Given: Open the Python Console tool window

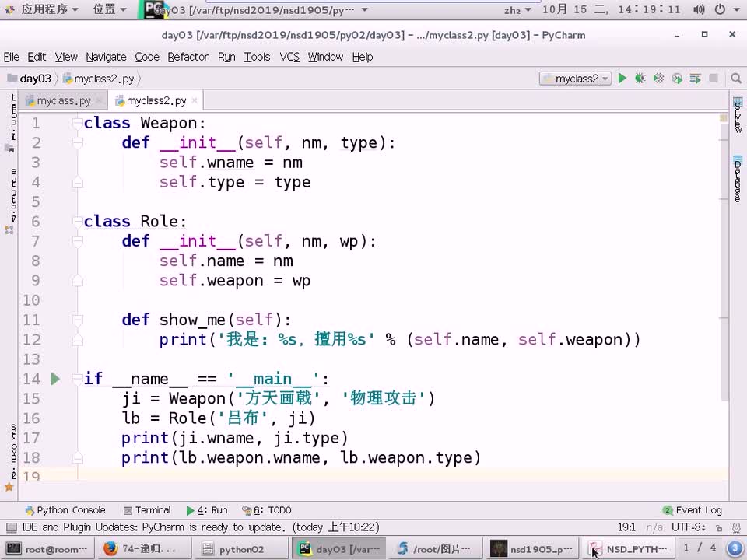Looking at the screenshot, I should 65,510.
